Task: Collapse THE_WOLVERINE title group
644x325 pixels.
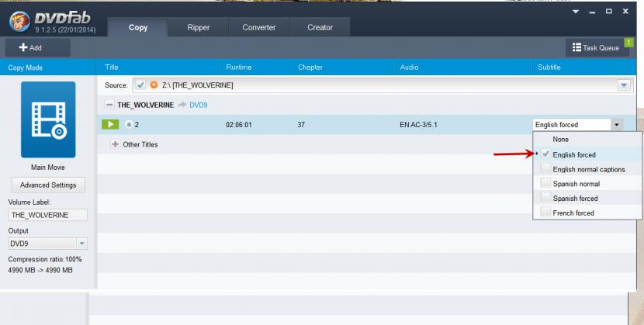Action: pyautogui.click(x=109, y=105)
